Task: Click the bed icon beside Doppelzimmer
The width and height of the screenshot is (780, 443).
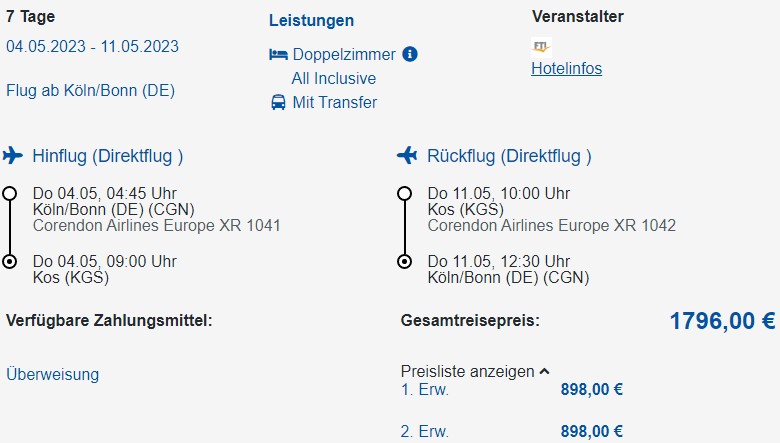Action: pyautogui.click(x=278, y=54)
